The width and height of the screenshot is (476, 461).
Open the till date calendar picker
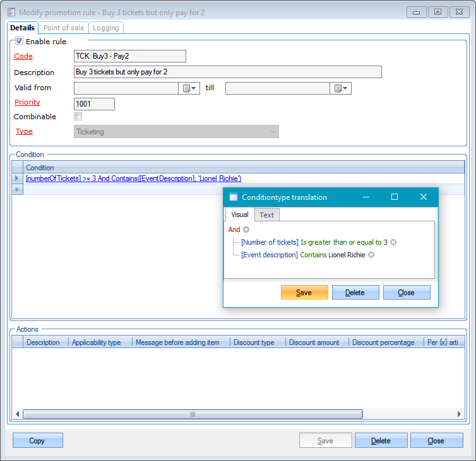[341, 88]
